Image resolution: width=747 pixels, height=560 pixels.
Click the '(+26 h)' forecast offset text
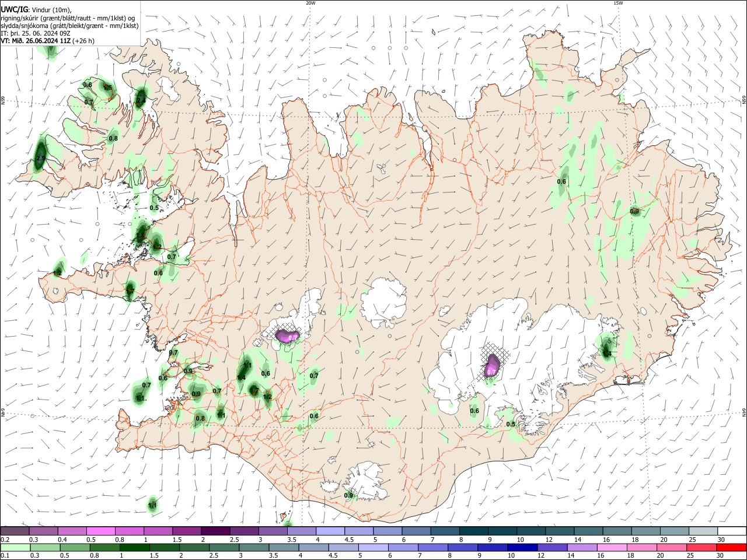coord(83,41)
